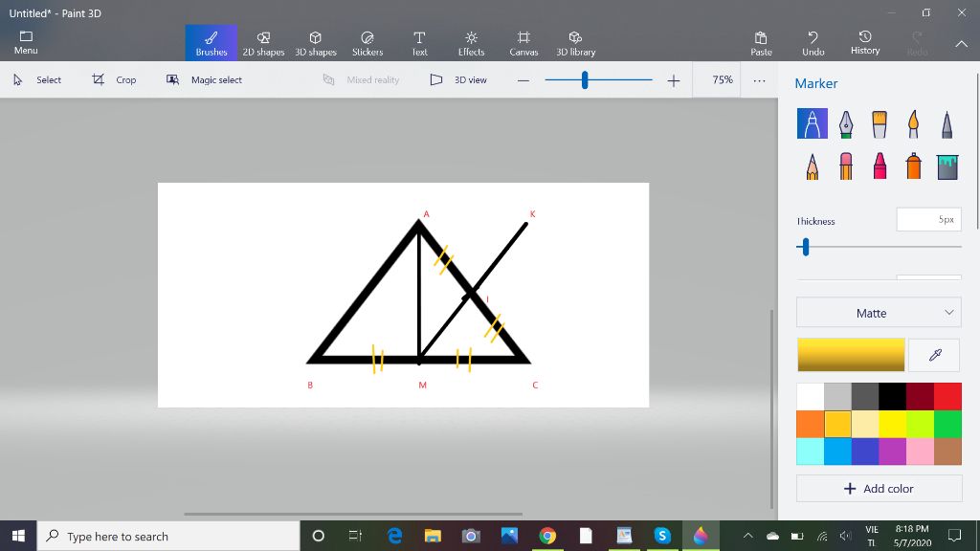The height and width of the screenshot is (551, 980).
Task: Choose the Fill bucket tool
Action: [x=947, y=166]
